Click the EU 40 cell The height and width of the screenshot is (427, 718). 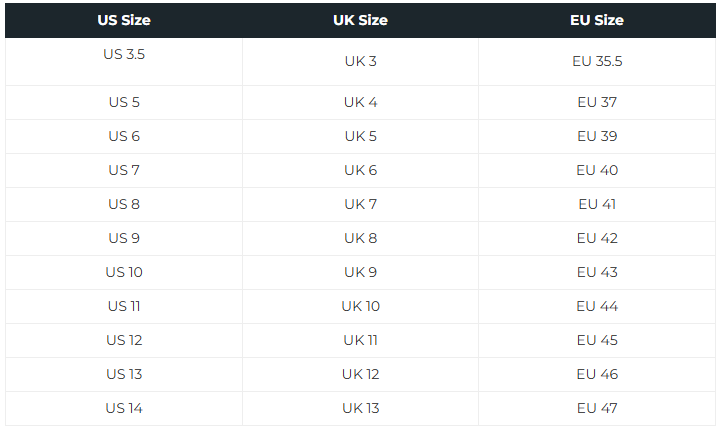click(597, 170)
